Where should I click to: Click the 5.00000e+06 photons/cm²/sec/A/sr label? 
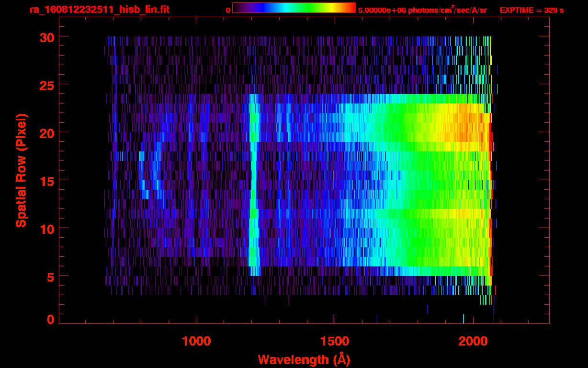[x=422, y=10]
